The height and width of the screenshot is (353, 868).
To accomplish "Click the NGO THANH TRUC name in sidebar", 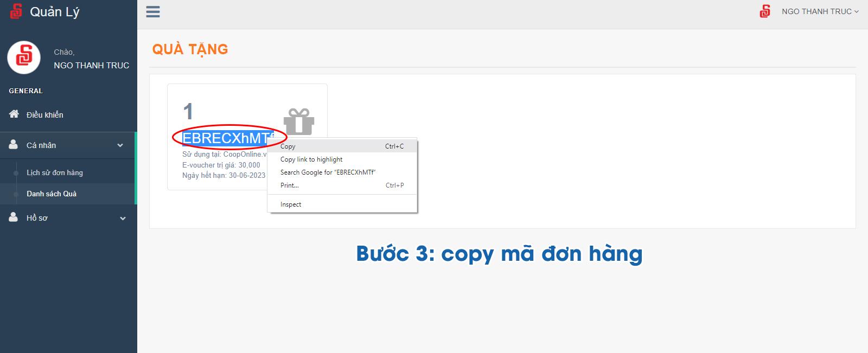I will click(92, 65).
